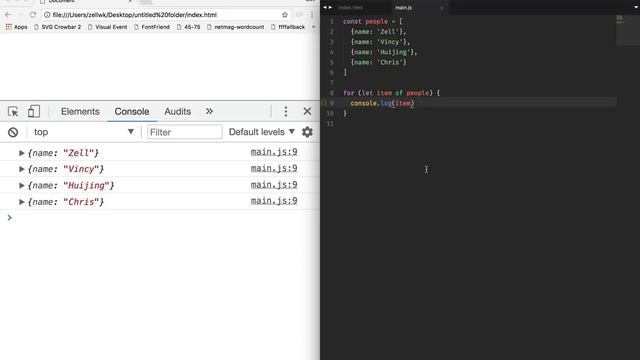Open the Visual Event bookmark
Viewport: 640px width, 360px height.
[108, 27]
